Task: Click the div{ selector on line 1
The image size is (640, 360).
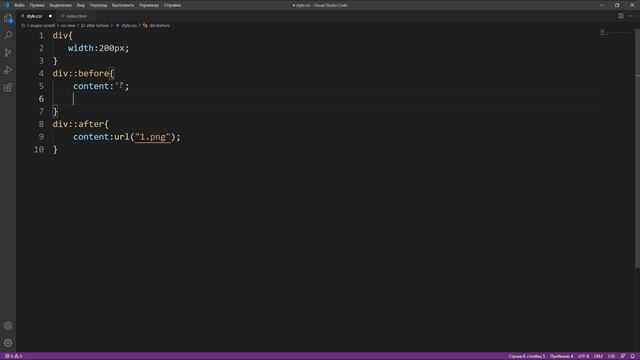Action: tap(62, 36)
